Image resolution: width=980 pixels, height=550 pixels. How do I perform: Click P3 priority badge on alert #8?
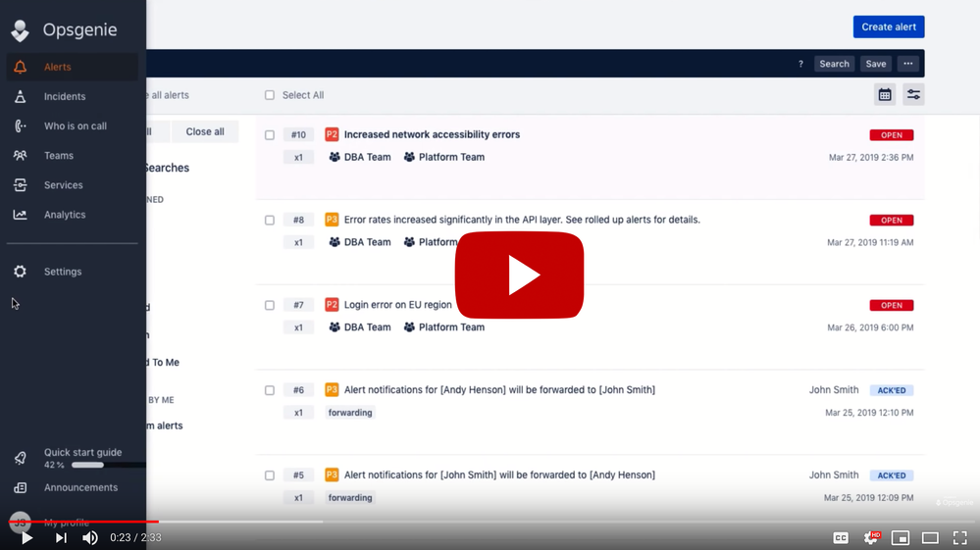pos(332,220)
